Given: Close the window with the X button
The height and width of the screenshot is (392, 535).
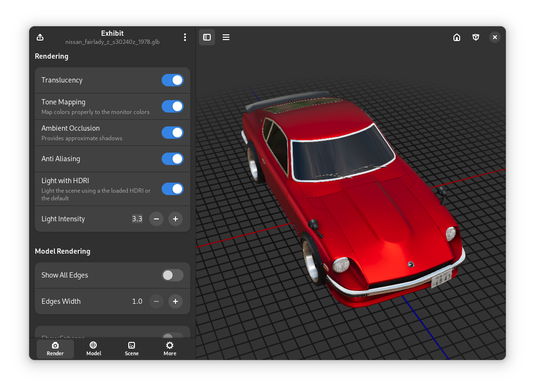Looking at the screenshot, I should click(495, 37).
